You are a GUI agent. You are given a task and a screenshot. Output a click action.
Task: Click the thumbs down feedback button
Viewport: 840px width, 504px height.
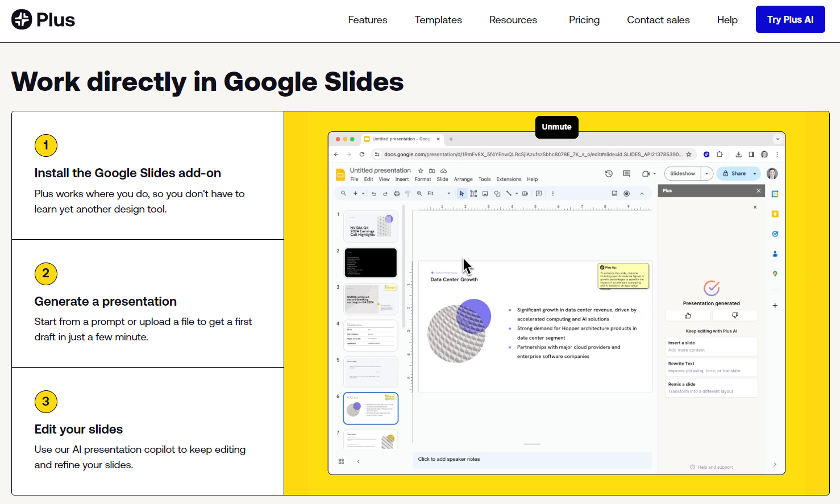point(735,315)
